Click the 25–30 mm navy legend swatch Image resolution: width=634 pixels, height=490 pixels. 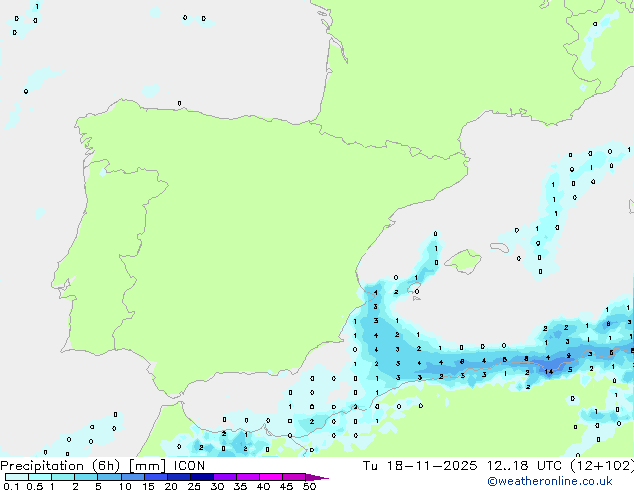pos(202,477)
